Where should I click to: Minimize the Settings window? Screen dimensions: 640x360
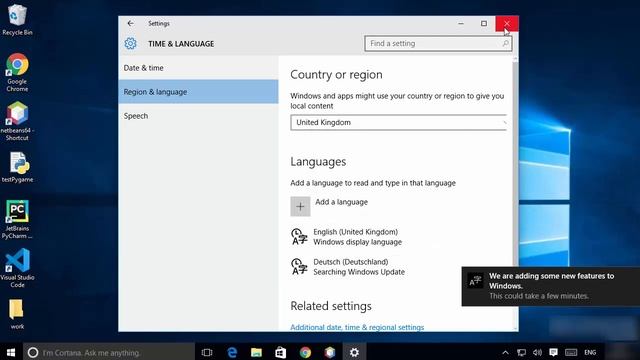point(461,24)
